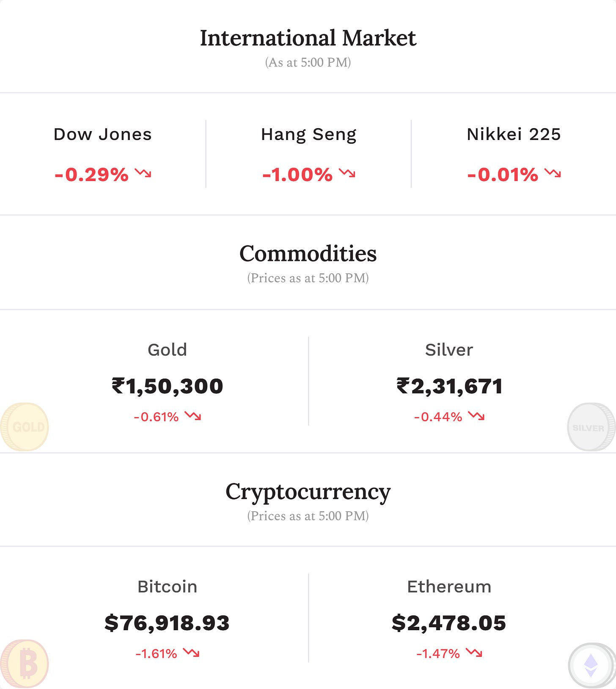Click the down-trend arrow beside Hang Seng
The width and height of the screenshot is (616, 689).
pyautogui.click(x=347, y=173)
